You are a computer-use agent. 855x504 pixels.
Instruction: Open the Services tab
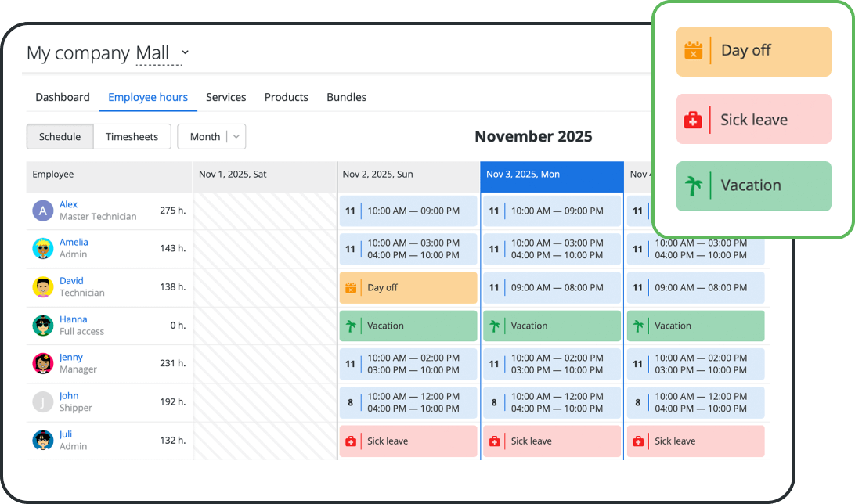pyautogui.click(x=226, y=97)
